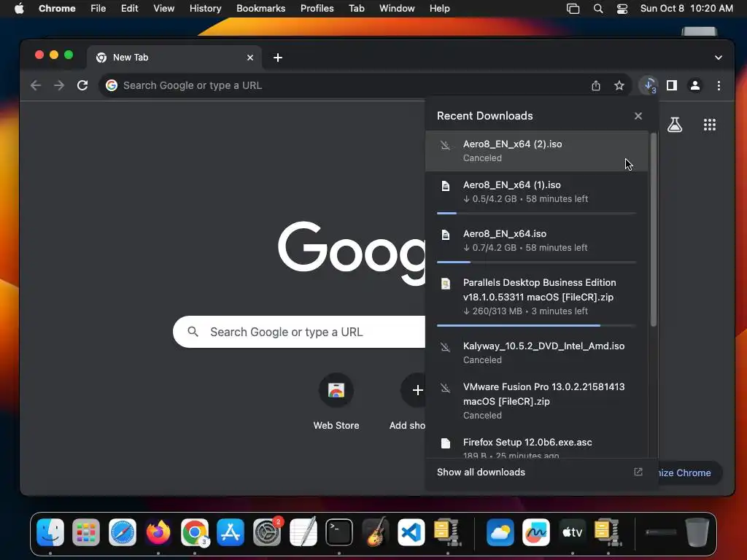Open Freeform from the Dock

click(536, 532)
